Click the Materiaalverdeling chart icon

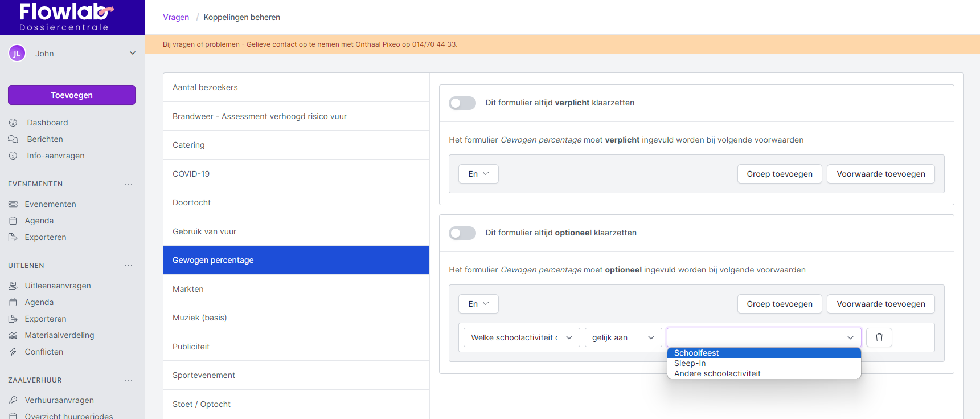[x=13, y=335]
